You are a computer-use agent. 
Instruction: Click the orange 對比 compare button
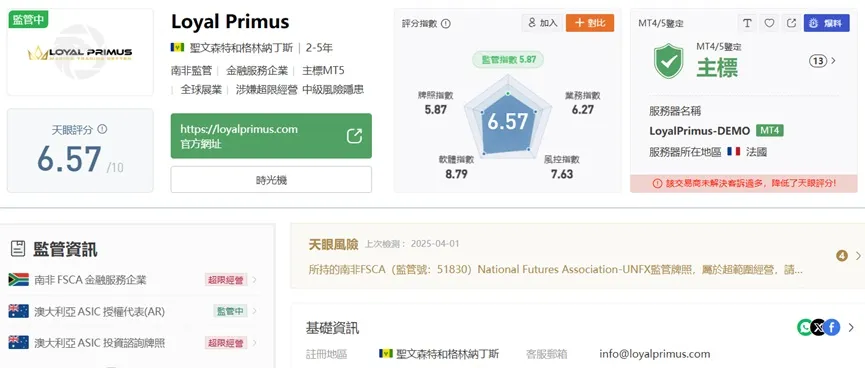tap(590, 23)
